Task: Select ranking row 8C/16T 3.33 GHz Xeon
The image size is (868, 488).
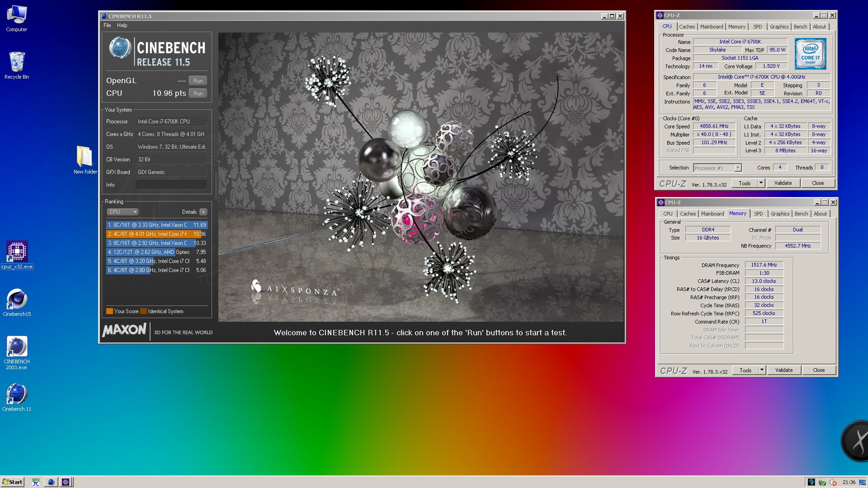Action: pyautogui.click(x=157, y=225)
